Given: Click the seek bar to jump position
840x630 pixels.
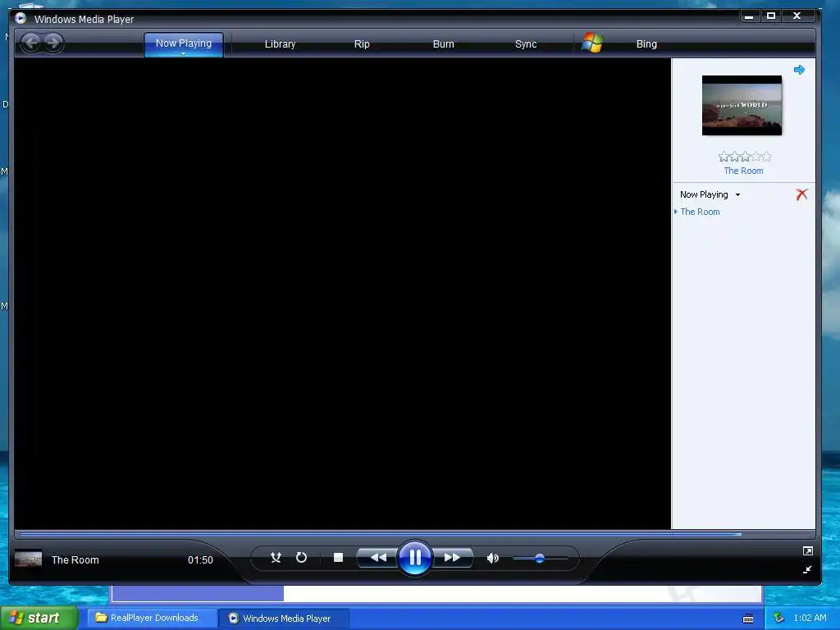Looking at the screenshot, I should tap(415, 534).
